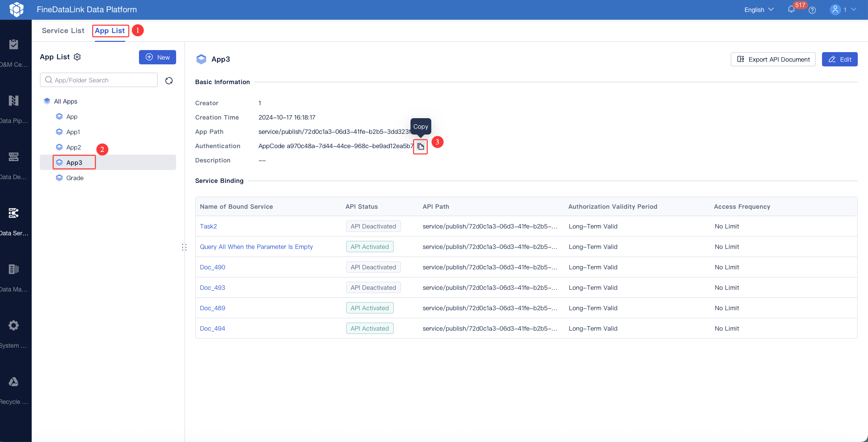Select App1 in the tree
Viewport: 868px width, 442px height.
coord(108,132)
